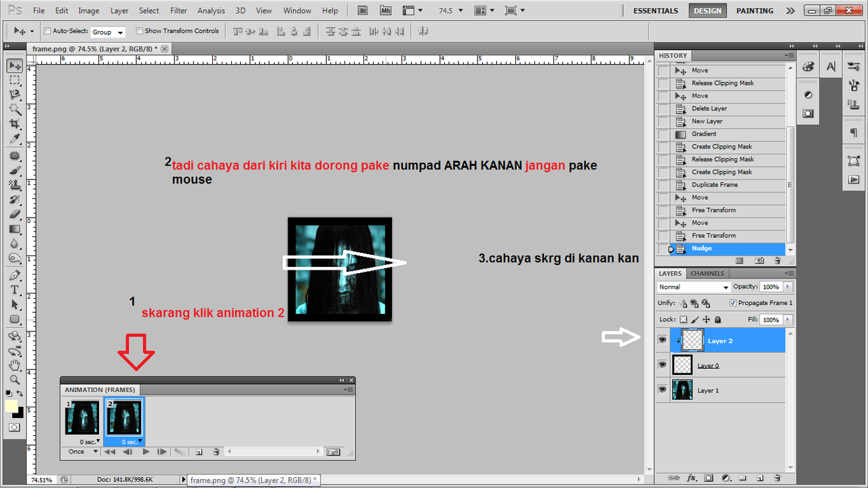Open the Once loop dropdown in Animation panel

pyautogui.click(x=81, y=451)
